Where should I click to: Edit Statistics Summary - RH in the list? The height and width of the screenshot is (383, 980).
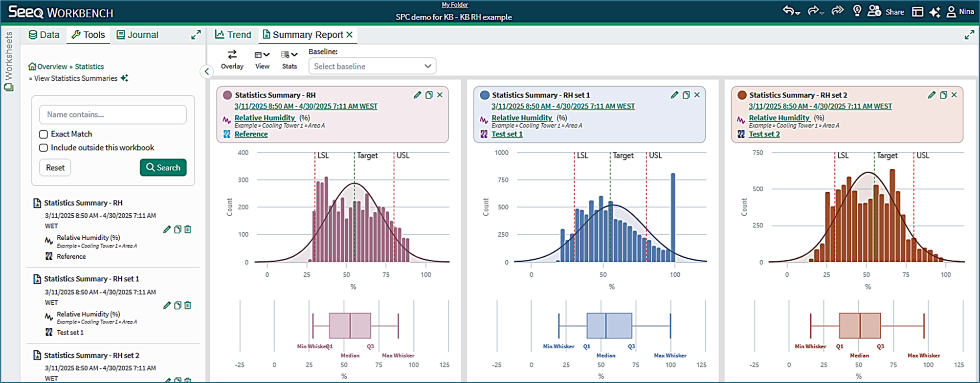[x=167, y=229]
